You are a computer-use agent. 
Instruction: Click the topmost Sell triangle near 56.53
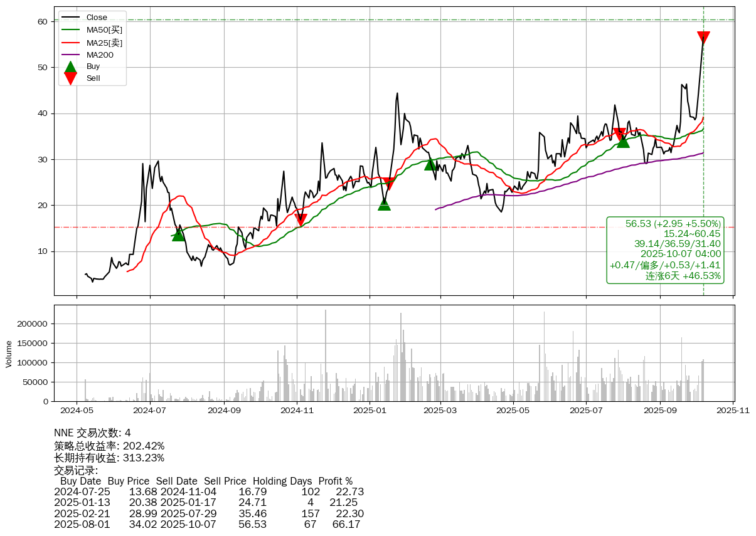click(x=703, y=38)
